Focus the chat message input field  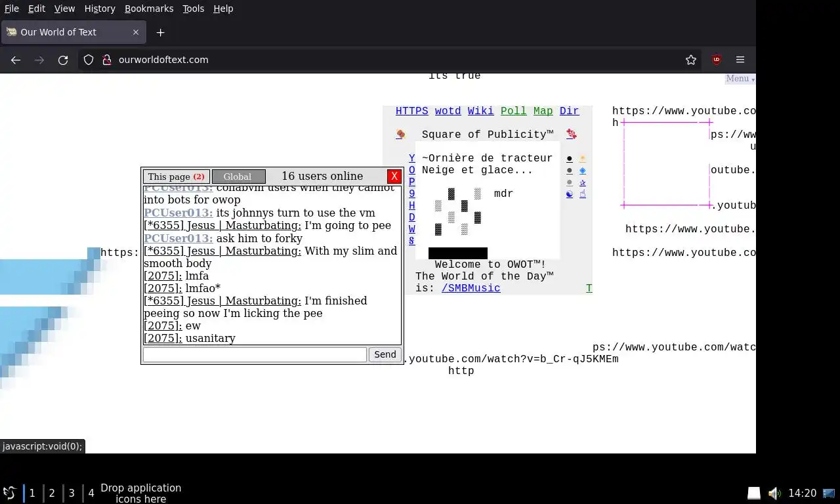pos(255,354)
